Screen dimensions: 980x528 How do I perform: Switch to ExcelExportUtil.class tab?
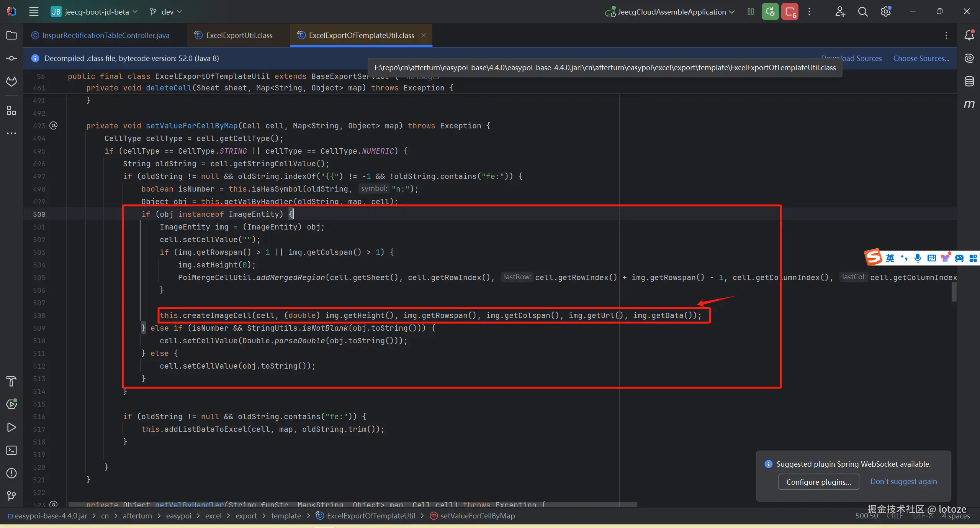[239, 35]
